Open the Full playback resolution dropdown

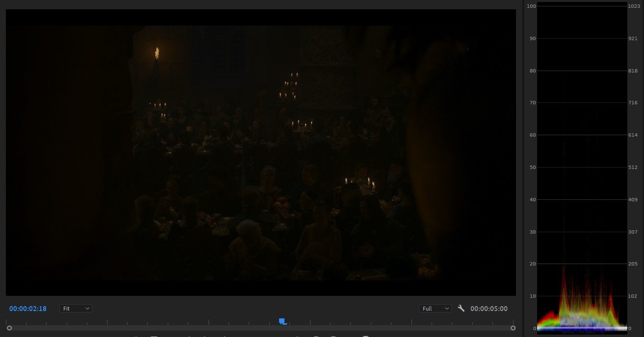point(435,309)
